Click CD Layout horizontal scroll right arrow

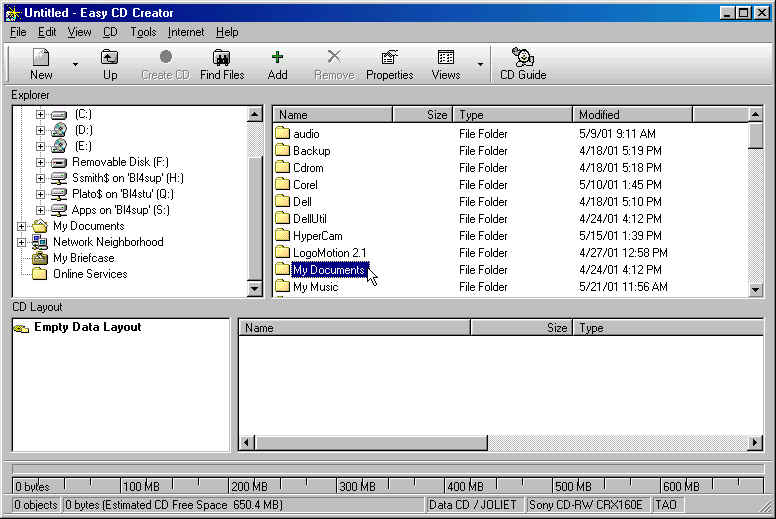(755, 442)
